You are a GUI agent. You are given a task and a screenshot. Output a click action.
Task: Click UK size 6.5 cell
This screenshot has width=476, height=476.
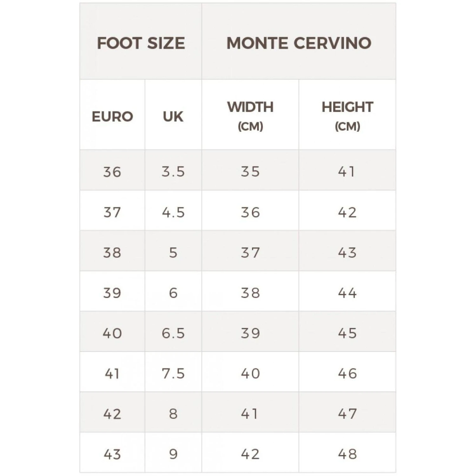point(173,333)
